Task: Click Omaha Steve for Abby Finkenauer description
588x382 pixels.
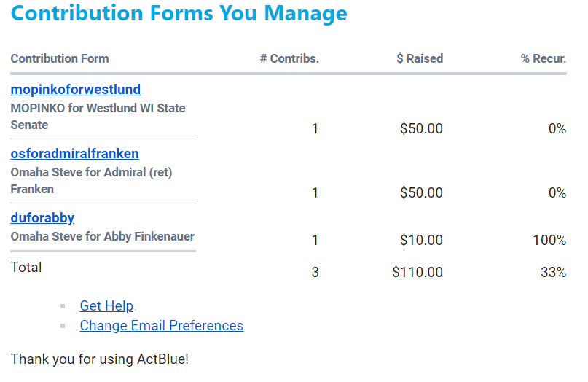Action: coord(102,236)
